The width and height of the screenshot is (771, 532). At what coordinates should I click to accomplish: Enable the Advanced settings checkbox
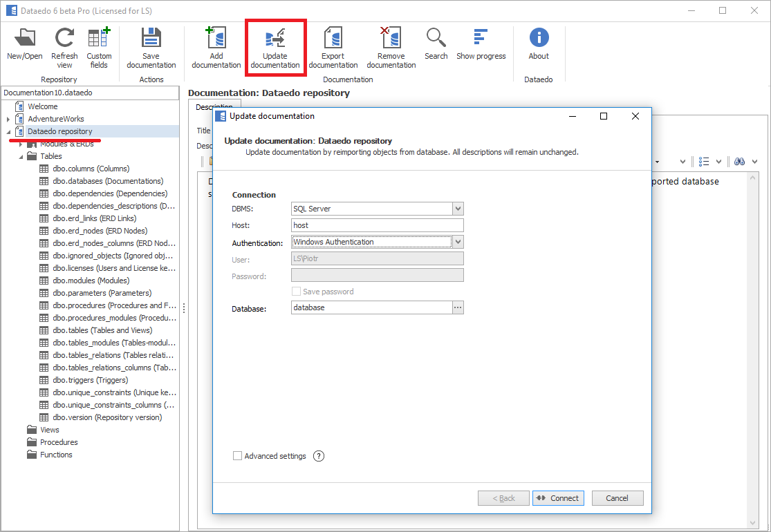tap(238, 456)
